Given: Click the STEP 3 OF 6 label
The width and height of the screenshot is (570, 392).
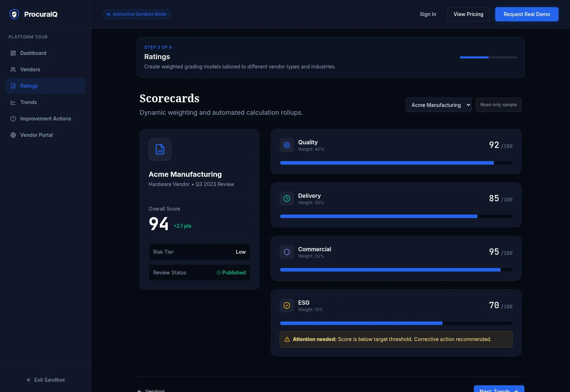Looking at the screenshot, I should click(158, 47).
